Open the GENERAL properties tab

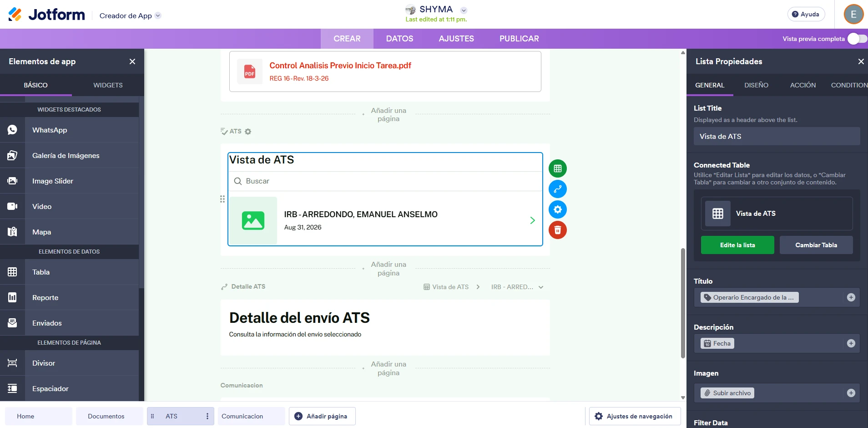(x=710, y=85)
